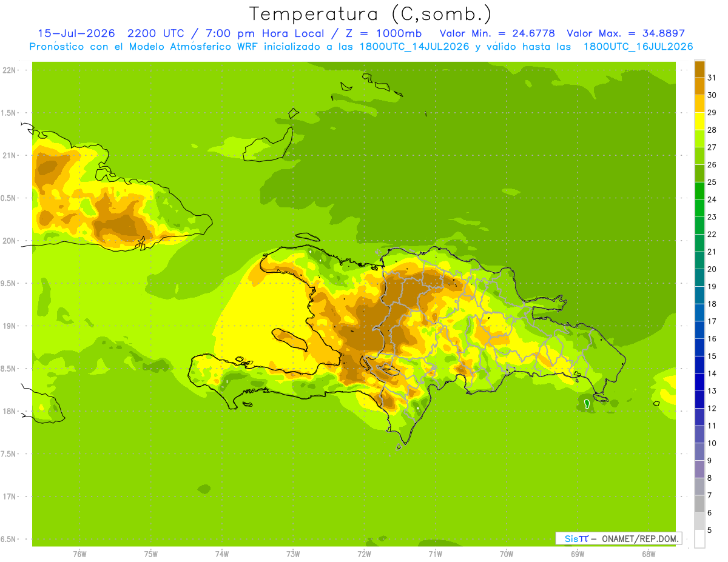Image resolution: width=728 pixels, height=562 pixels.
Task: Pick the dark blue legend swatch between 13 and 14
Action: 699,382
